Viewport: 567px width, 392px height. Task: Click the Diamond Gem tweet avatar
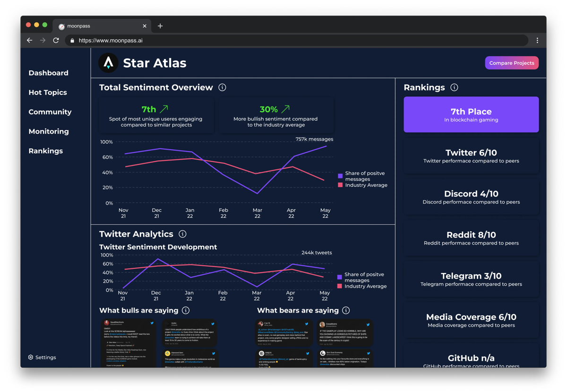tap(167, 353)
